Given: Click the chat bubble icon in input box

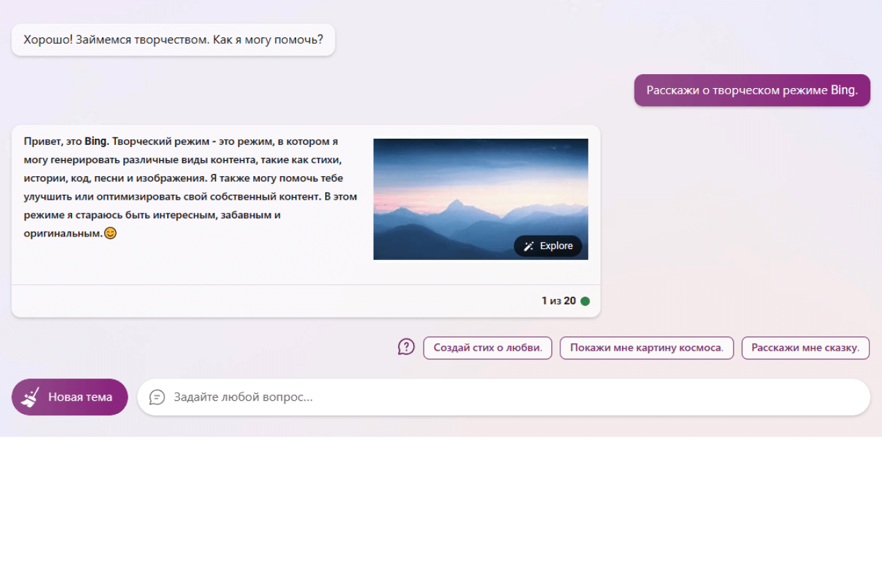Looking at the screenshot, I should (157, 397).
